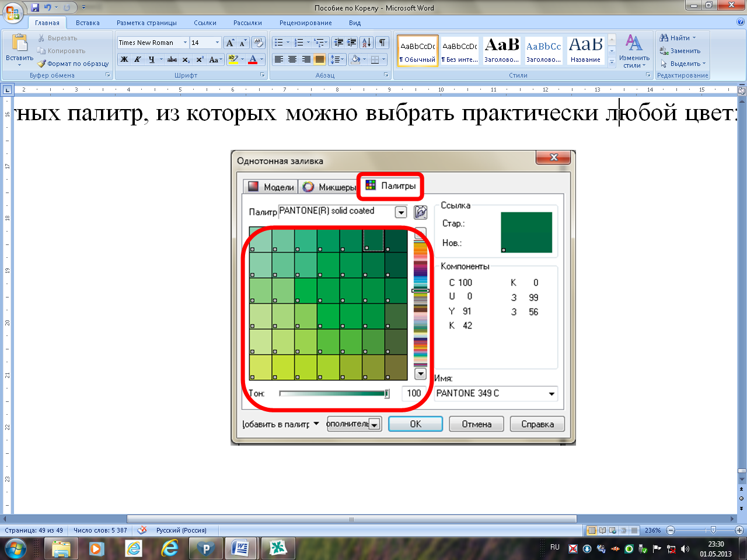Image resolution: width=747 pixels, height=560 pixels.
Task: Apply the Обычный style
Action: (418, 51)
